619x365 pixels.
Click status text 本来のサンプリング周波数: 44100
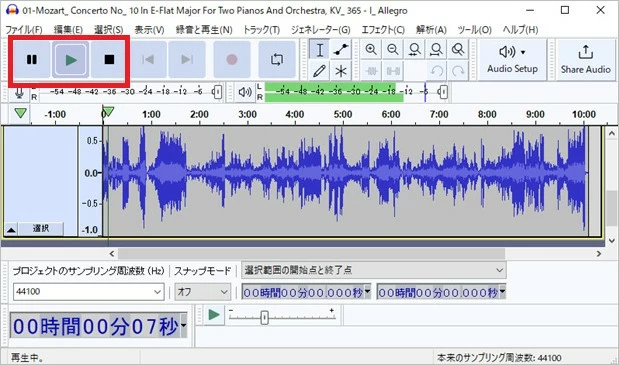point(499,358)
